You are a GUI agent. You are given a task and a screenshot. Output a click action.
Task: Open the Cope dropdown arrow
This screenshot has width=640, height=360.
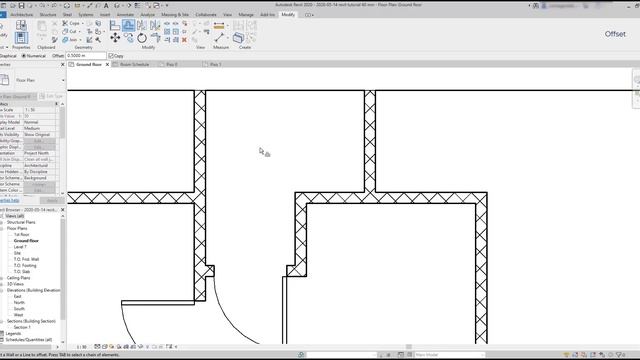pyautogui.click(x=82, y=23)
